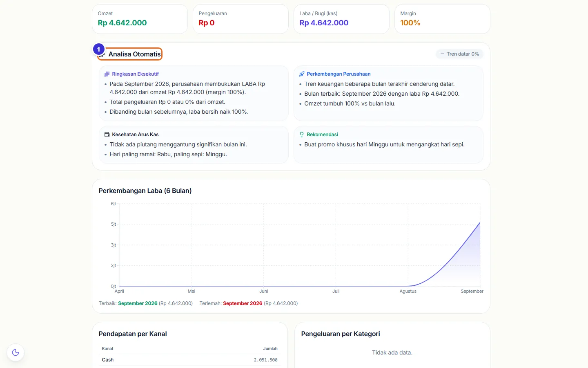Select the "Cash" row in Pendapatan per Kanal

click(189, 360)
